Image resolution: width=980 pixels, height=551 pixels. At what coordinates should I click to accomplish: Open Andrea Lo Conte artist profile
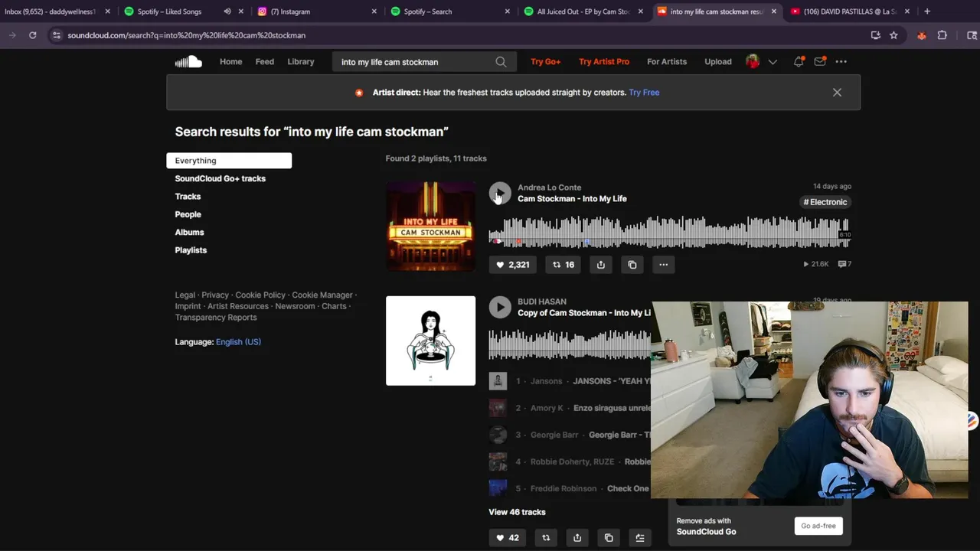(549, 187)
